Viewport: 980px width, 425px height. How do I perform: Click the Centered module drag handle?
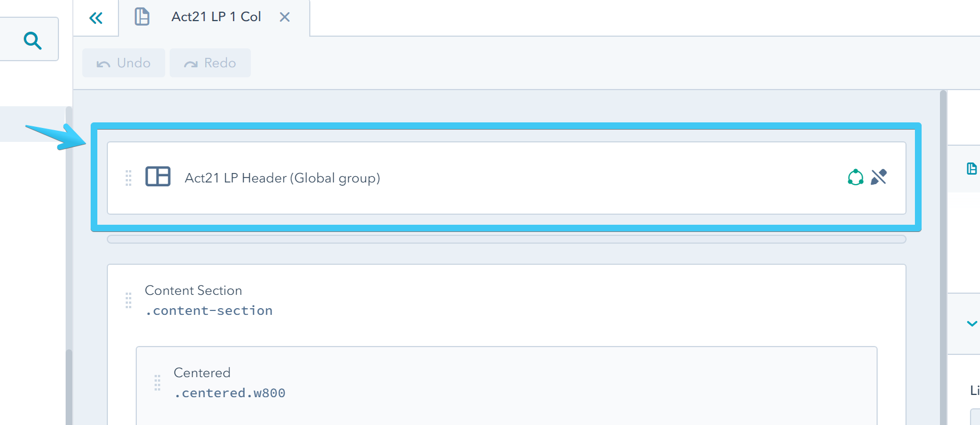click(x=157, y=383)
